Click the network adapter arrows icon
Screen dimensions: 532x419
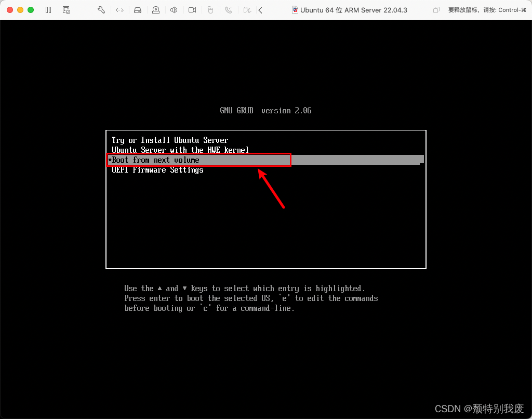coord(120,10)
